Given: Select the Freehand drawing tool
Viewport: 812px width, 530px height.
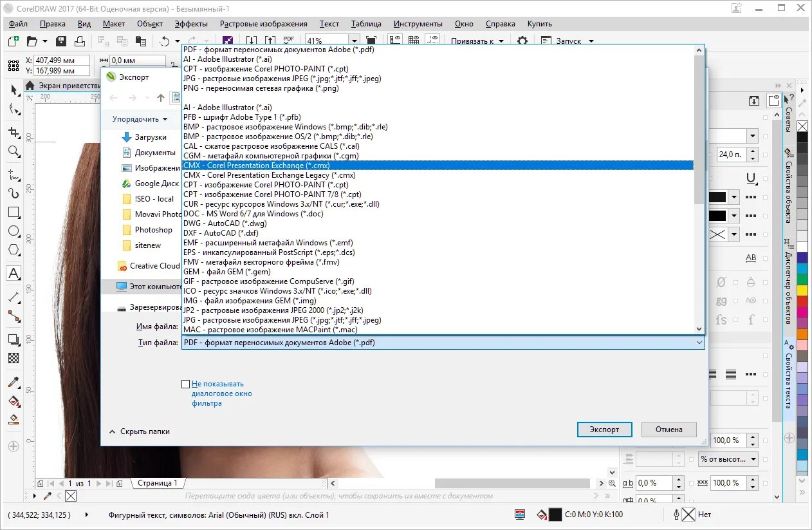Looking at the screenshot, I should (x=13, y=174).
